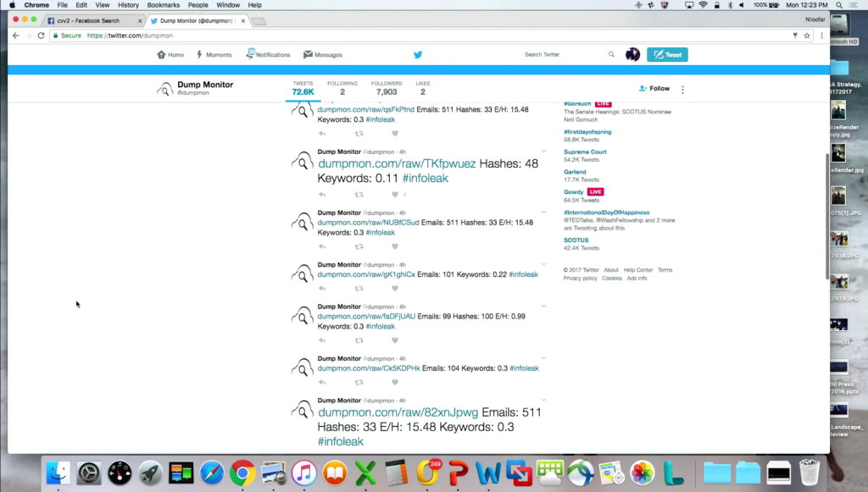Select the Followers 7,903 profile tab

pyautogui.click(x=387, y=88)
